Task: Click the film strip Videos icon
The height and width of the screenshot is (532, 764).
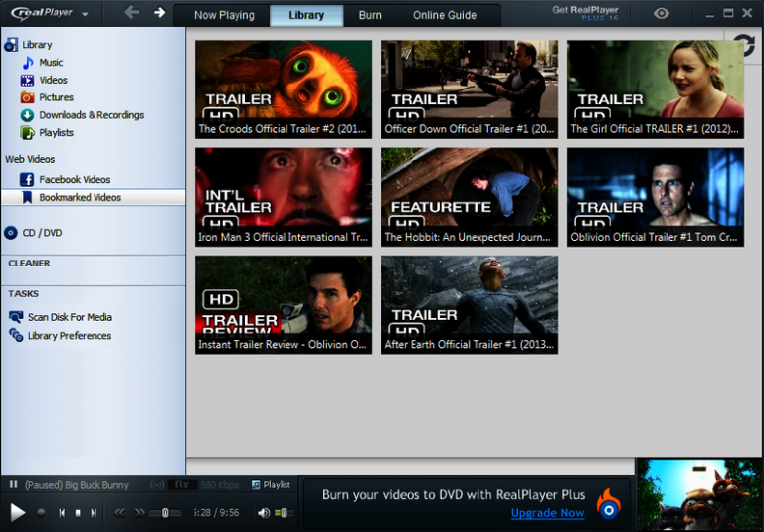Action: coord(27,80)
